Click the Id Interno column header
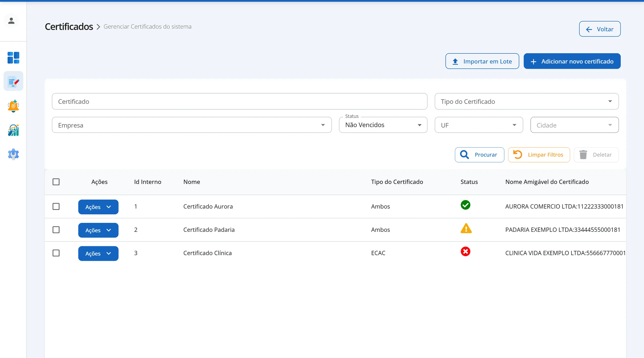644x358 pixels. (148, 182)
